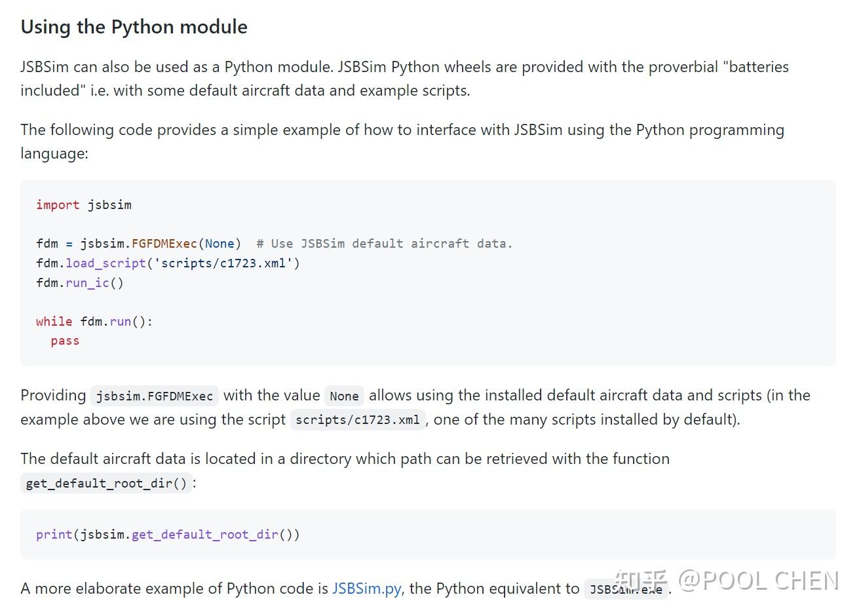This screenshot has height=616, width=861.
Task: Click the "import" keyword in the code block
Action: (58, 205)
